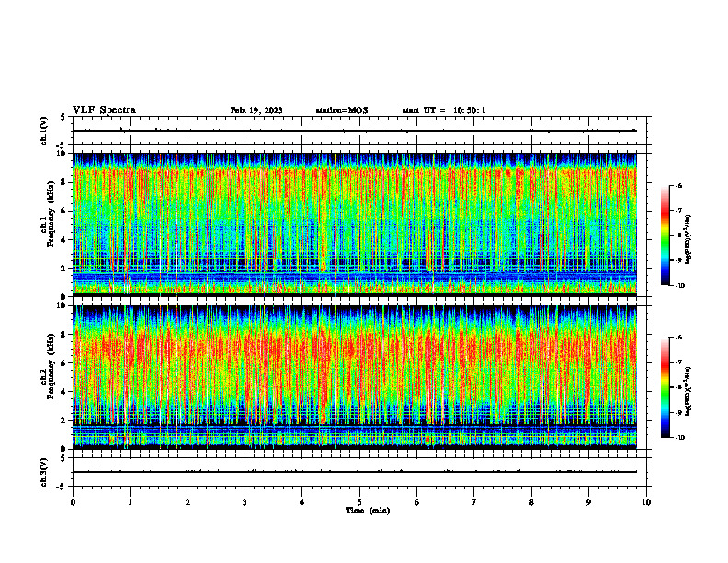
Task: Click the time axis tick label "10"
Action: click(646, 502)
